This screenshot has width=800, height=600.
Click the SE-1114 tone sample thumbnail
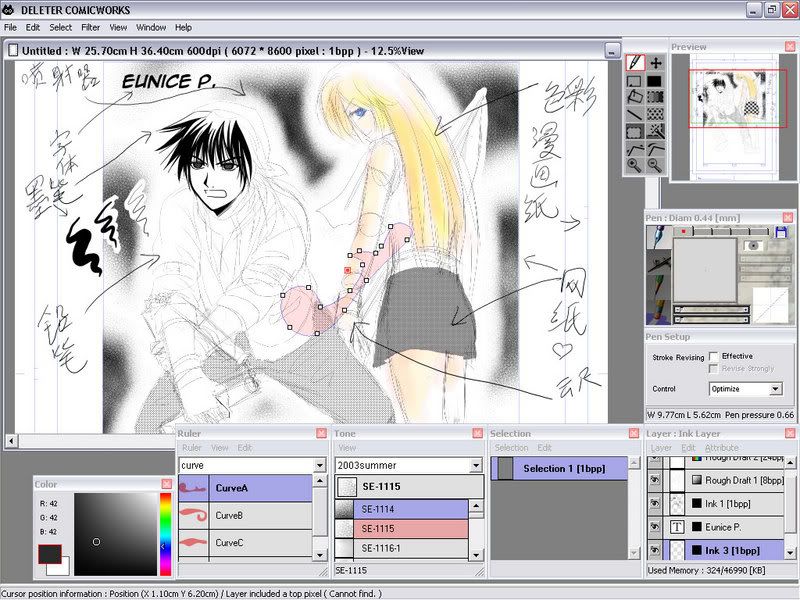click(x=344, y=509)
